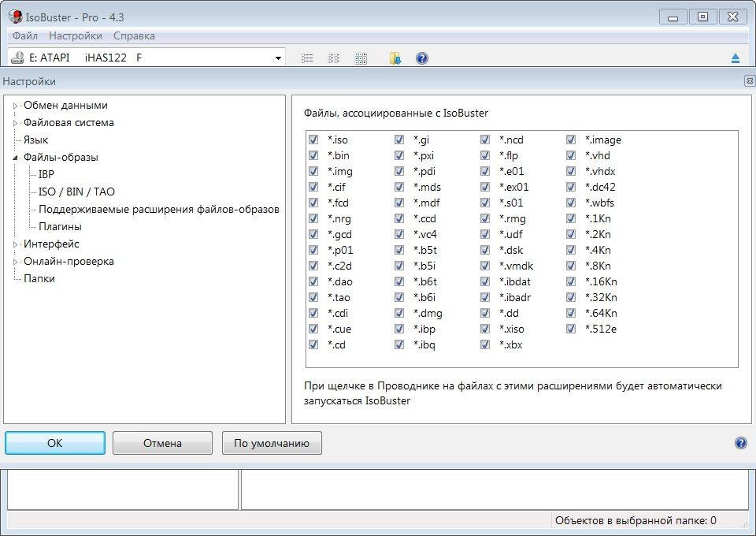The height and width of the screenshot is (536, 756).
Task: Toggle the *.64Kn checkbox
Action: [x=571, y=313]
